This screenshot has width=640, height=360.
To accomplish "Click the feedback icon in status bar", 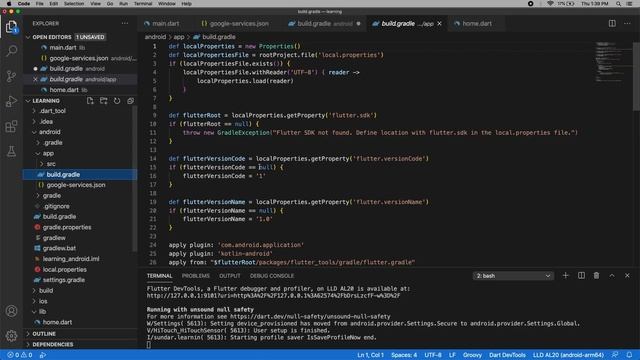I will (615, 355).
